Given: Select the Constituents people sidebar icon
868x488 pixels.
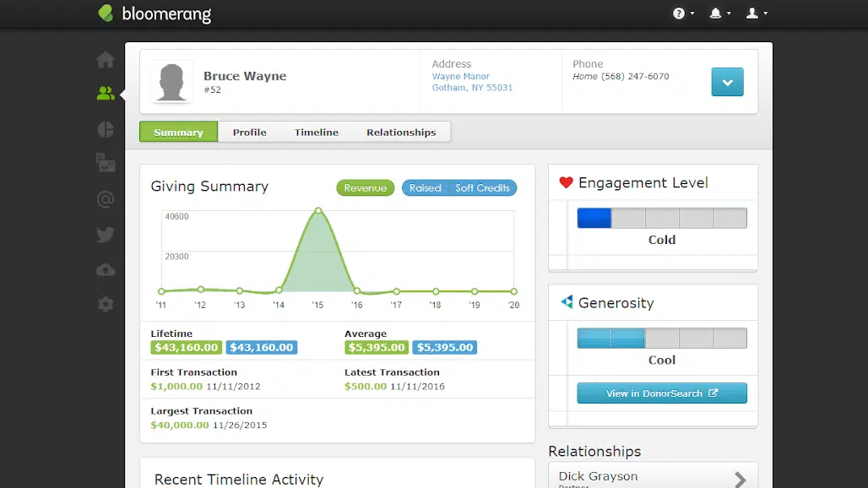Looking at the screenshot, I should [x=106, y=93].
